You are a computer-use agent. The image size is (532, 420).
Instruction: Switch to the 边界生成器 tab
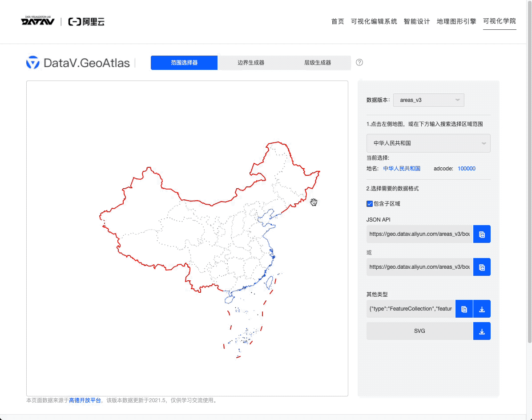click(251, 63)
